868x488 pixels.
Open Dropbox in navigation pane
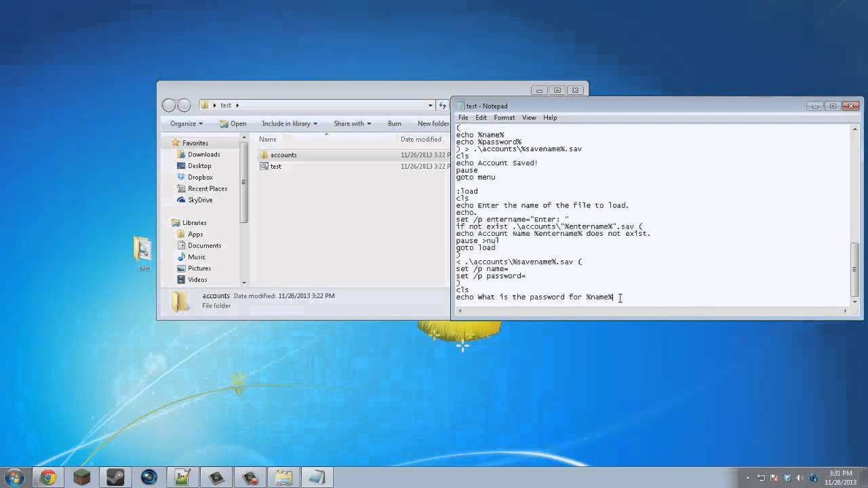(x=200, y=177)
